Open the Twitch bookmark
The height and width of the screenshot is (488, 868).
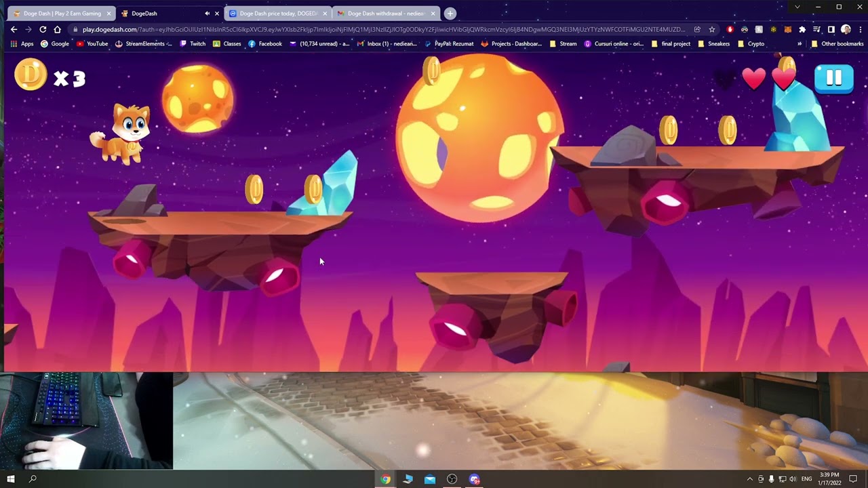193,43
